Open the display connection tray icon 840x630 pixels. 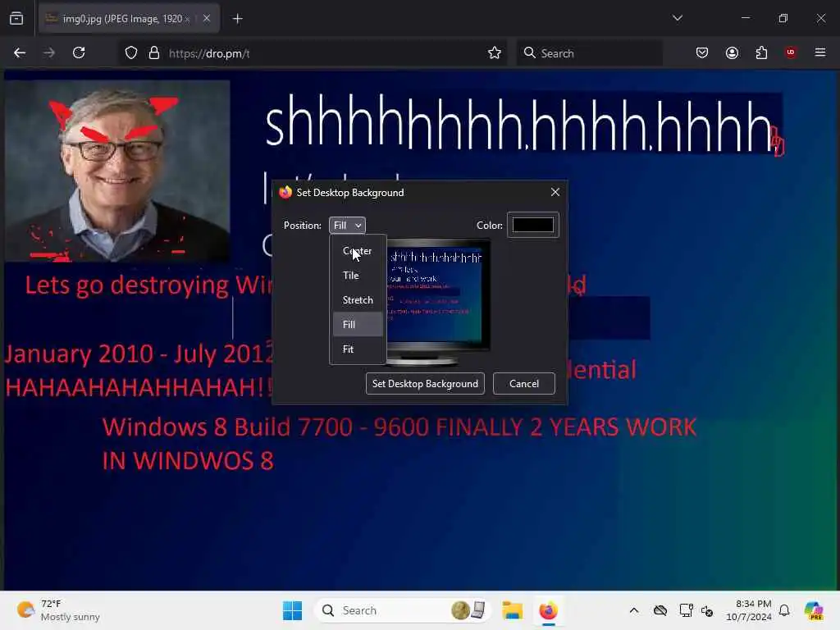point(685,610)
